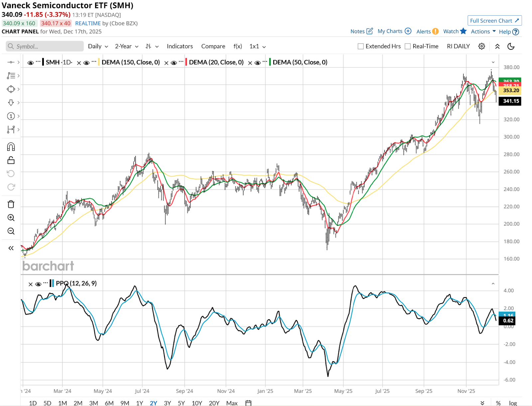Click the magnet snap tool icon

pos(11,147)
